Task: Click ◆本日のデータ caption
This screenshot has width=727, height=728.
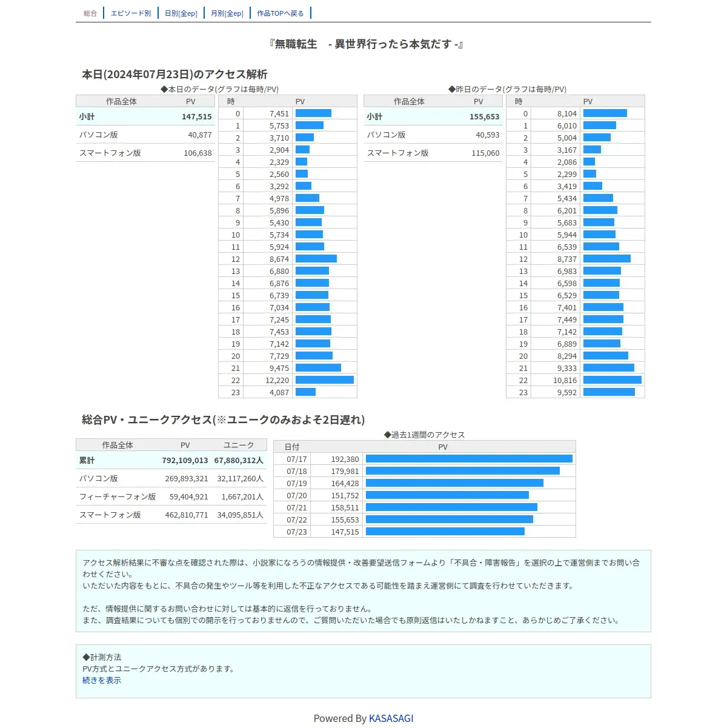Action: pyautogui.click(x=219, y=89)
